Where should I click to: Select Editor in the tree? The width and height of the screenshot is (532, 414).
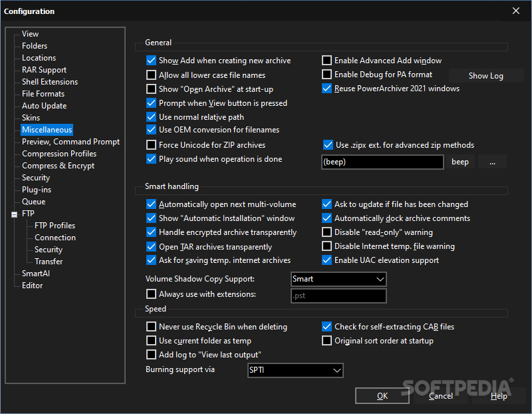pyautogui.click(x=32, y=286)
